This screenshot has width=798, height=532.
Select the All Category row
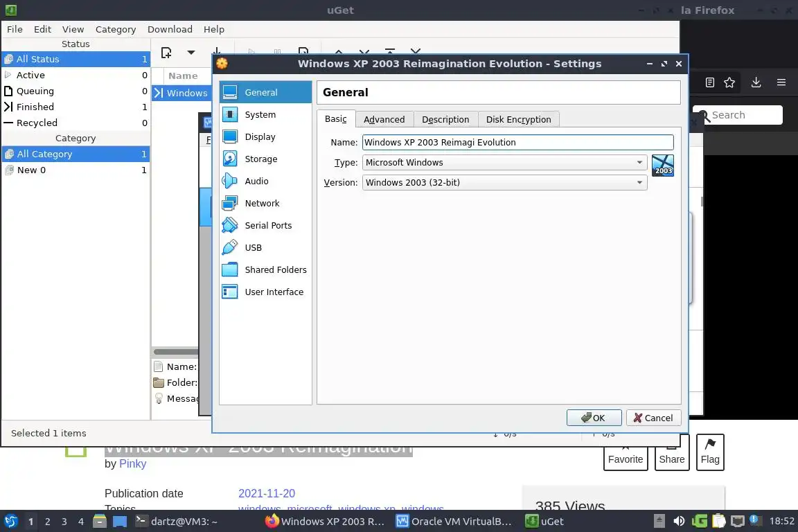click(x=76, y=154)
